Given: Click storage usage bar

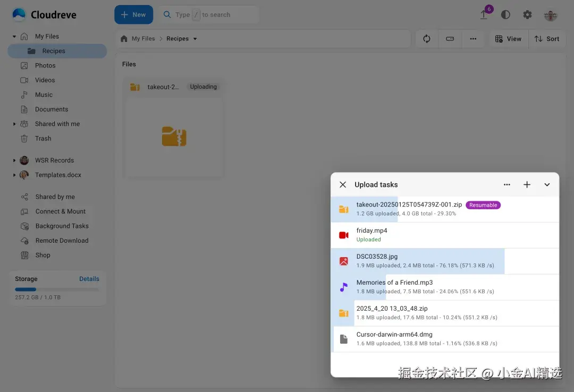Looking at the screenshot, I should click(x=57, y=289).
